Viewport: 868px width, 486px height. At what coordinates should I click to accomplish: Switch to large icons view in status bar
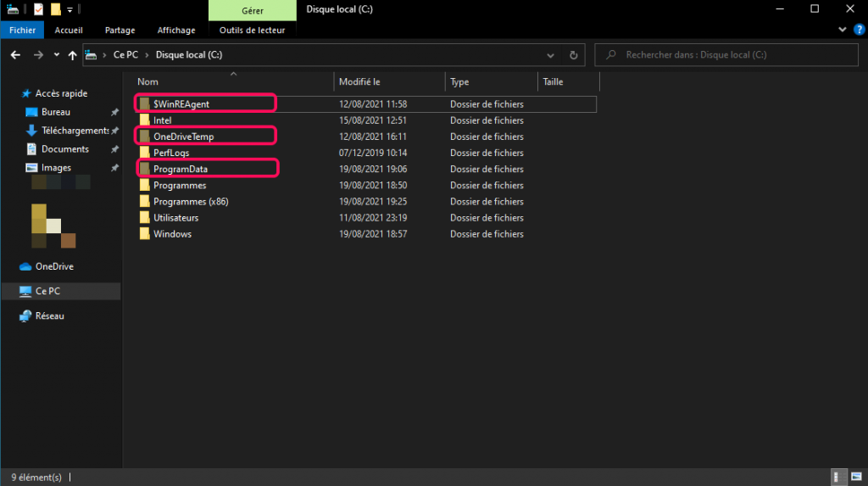click(856, 477)
